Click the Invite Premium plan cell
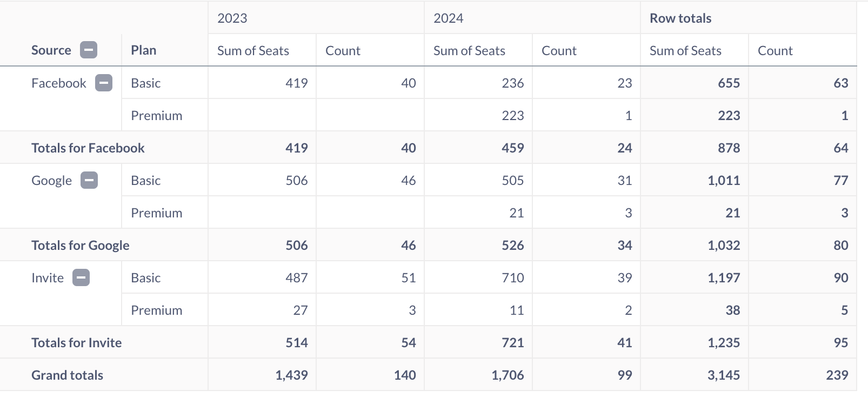The height and width of the screenshot is (397, 868). (x=157, y=310)
